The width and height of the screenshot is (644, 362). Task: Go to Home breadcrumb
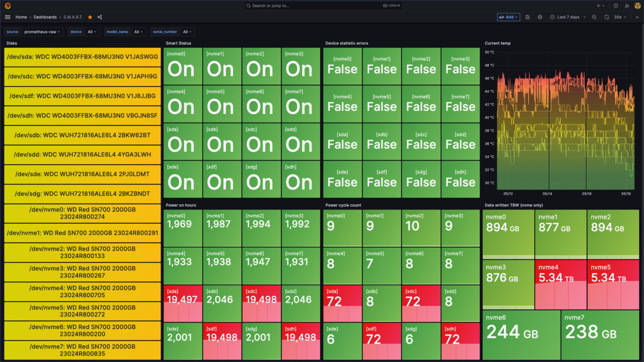click(21, 17)
